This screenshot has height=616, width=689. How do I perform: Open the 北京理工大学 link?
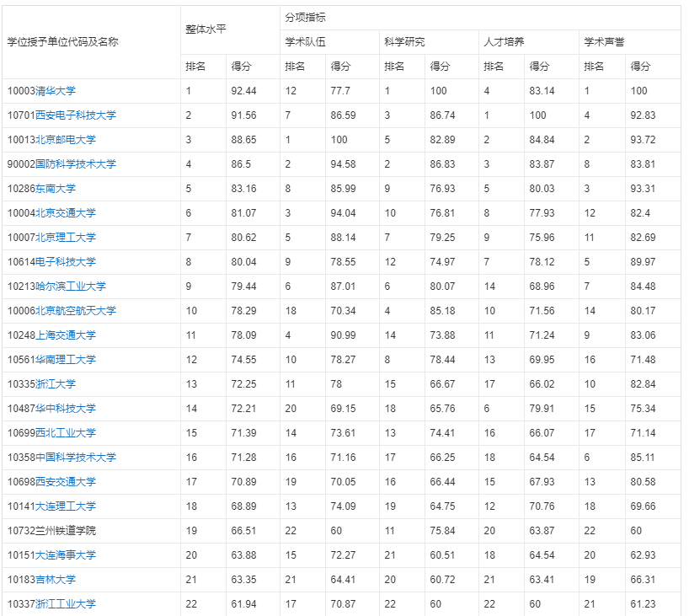click(x=66, y=238)
